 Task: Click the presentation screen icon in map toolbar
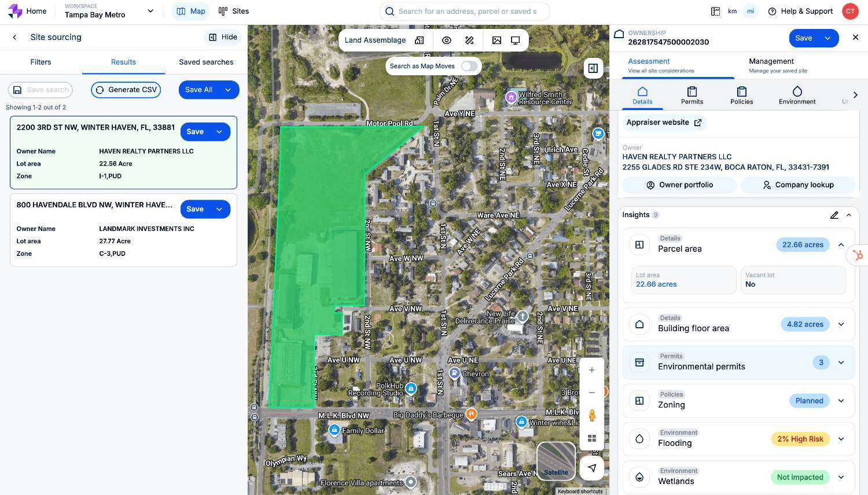pyautogui.click(x=515, y=41)
